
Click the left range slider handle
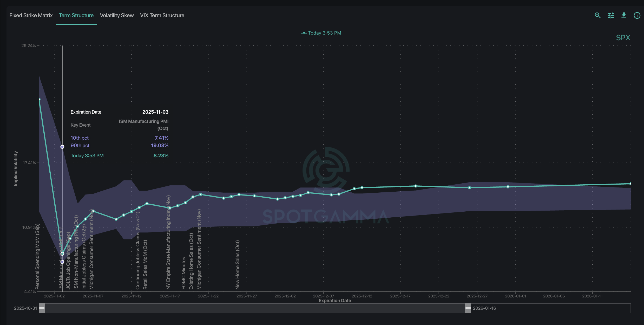(x=42, y=308)
